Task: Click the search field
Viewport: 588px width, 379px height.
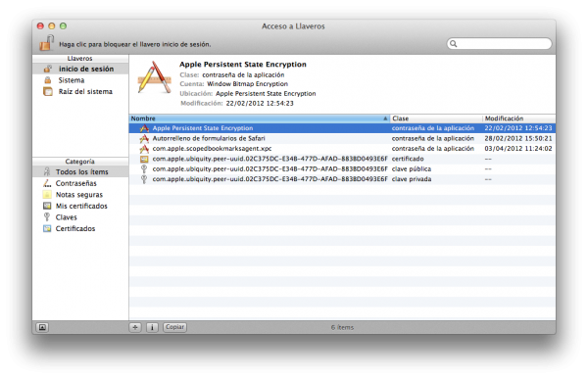Action: coord(499,44)
